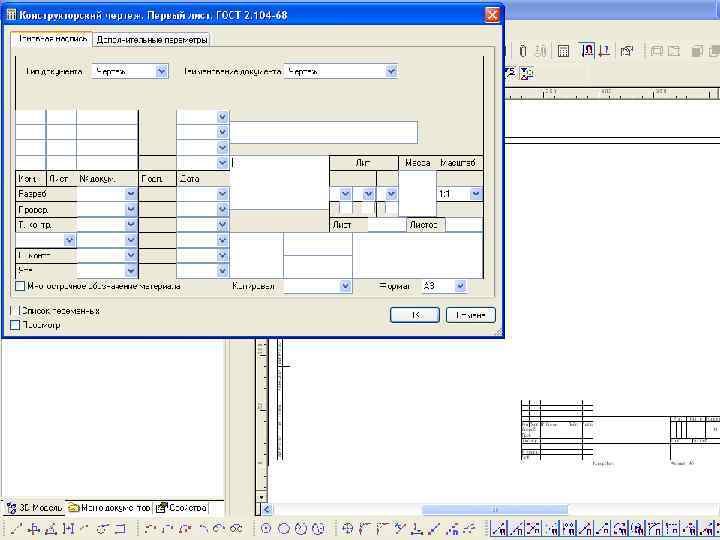Click the Отмена button

coord(471,315)
